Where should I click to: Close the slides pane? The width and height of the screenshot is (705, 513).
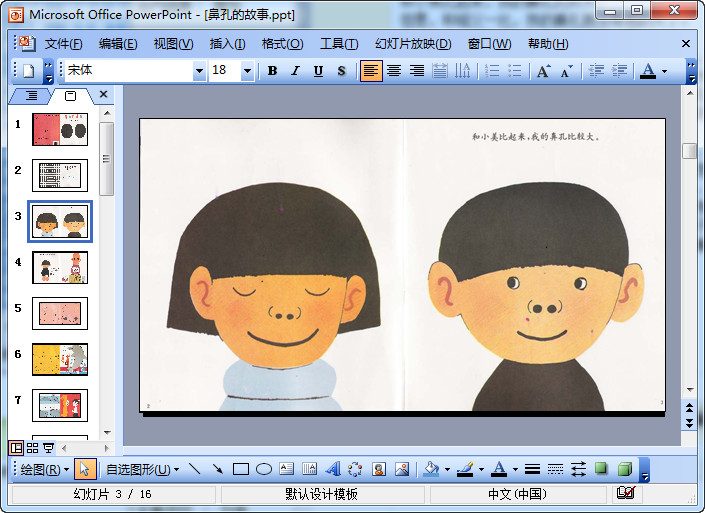pos(103,94)
